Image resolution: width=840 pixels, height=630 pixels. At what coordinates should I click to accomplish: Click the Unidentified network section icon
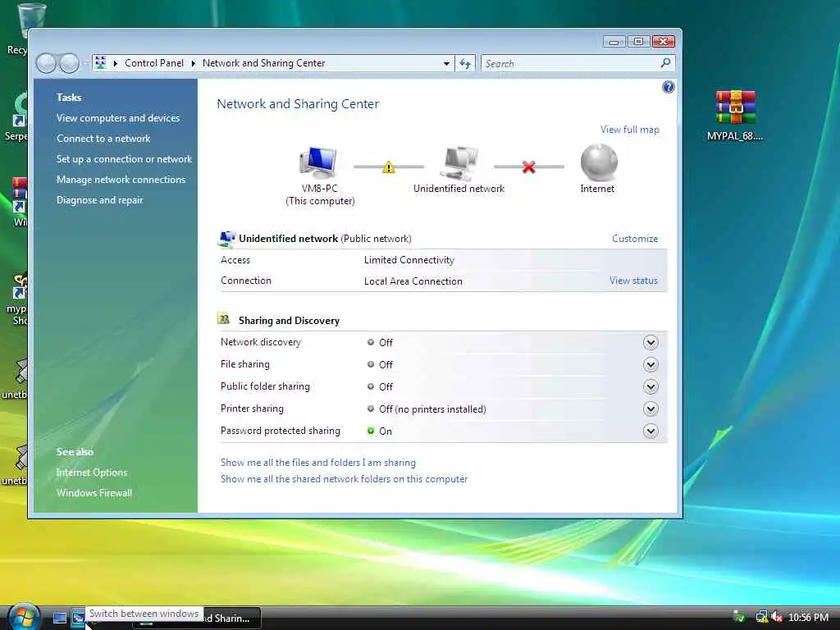click(x=226, y=239)
